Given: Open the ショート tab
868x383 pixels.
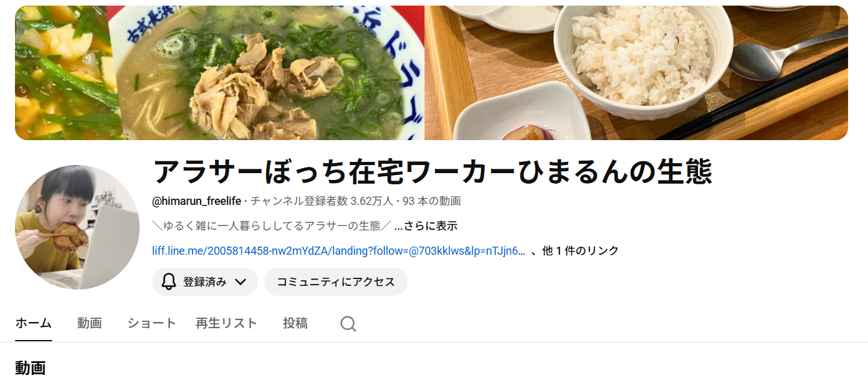Looking at the screenshot, I should [152, 323].
